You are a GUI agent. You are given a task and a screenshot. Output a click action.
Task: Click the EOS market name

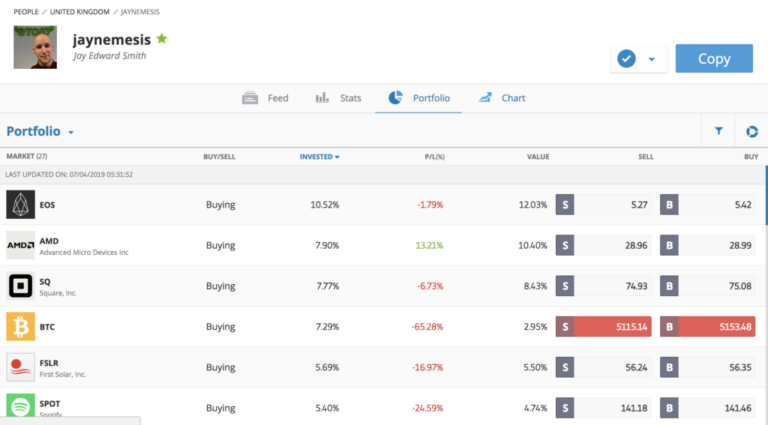47,205
